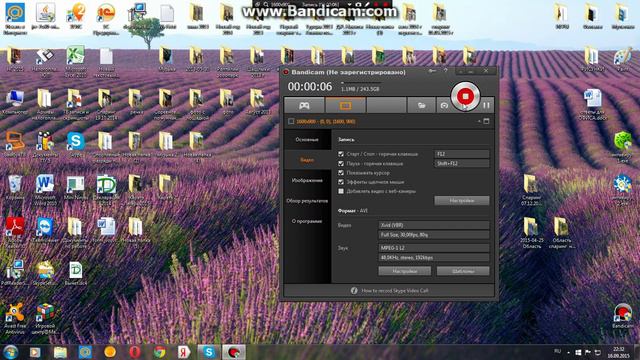Switch to Skype in the taskbar
640x360 pixels.
tap(209, 352)
